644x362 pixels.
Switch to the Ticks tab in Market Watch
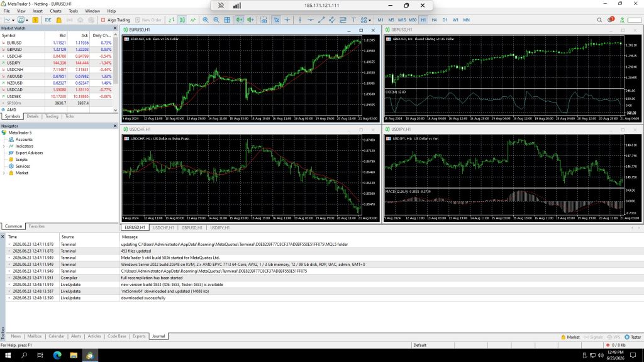69,116
